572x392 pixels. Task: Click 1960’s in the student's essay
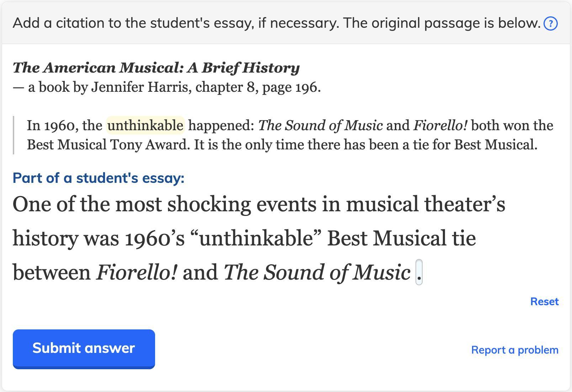click(x=154, y=238)
